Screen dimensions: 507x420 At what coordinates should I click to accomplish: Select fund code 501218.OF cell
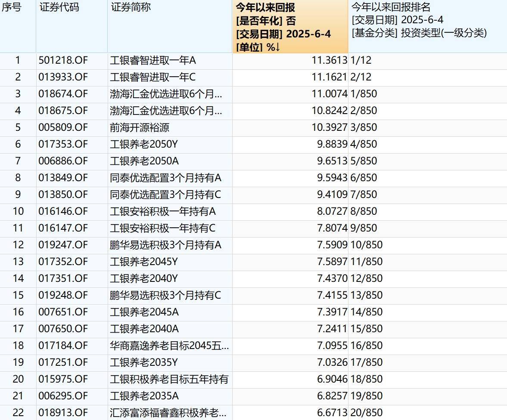click(x=63, y=60)
